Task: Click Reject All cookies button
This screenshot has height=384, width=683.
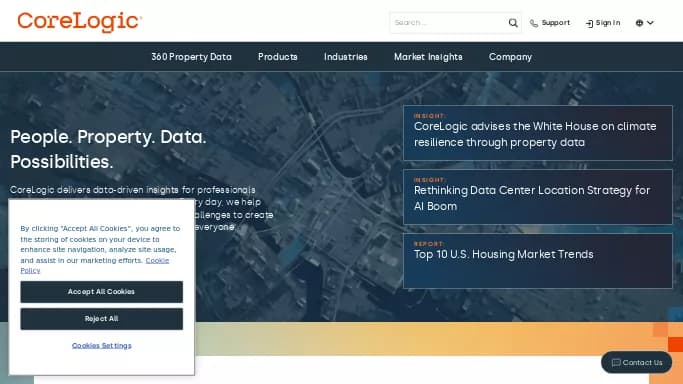Action: 101,319
